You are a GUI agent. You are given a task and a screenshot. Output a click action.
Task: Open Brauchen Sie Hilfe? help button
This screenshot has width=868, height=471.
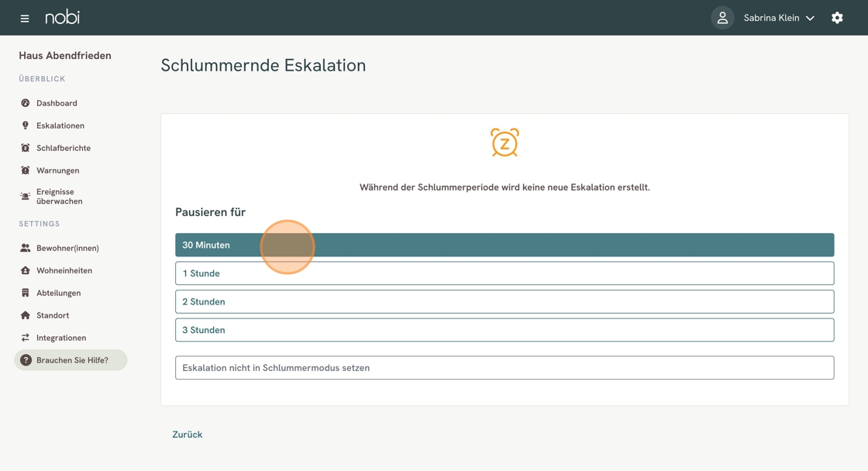[x=71, y=360]
